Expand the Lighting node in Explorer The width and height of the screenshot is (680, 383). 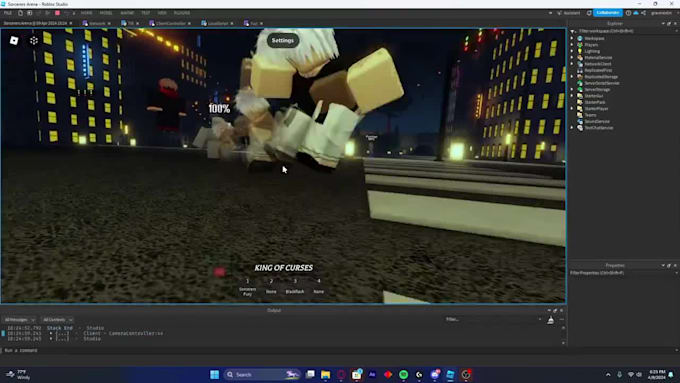(x=572, y=51)
